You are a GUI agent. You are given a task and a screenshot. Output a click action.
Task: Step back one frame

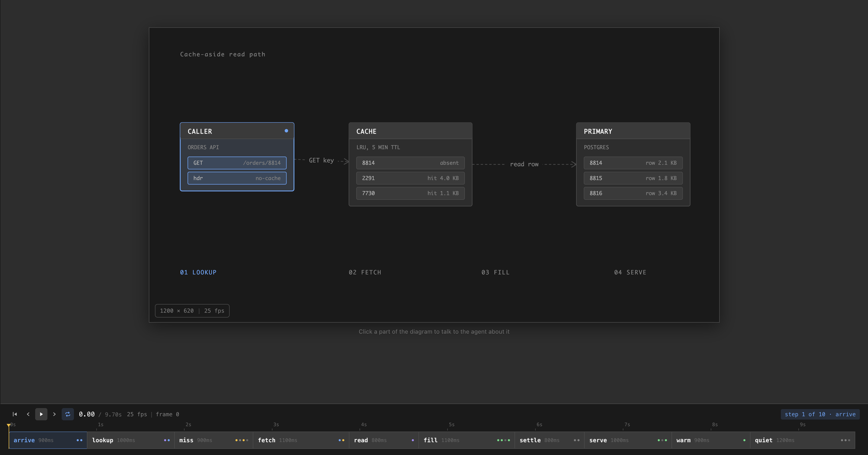28,414
